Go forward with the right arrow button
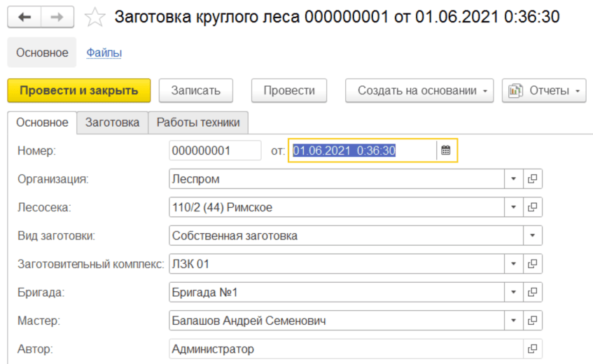The width and height of the screenshot is (593, 364). (x=57, y=17)
